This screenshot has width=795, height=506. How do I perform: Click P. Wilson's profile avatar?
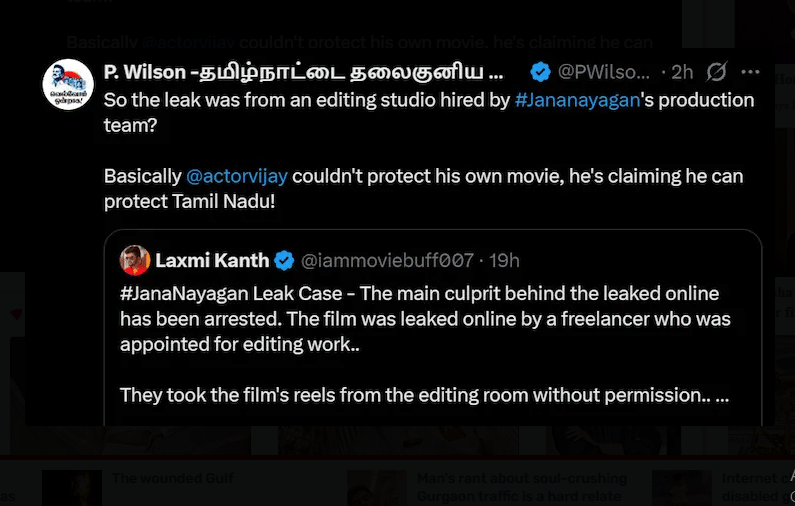point(68,85)
